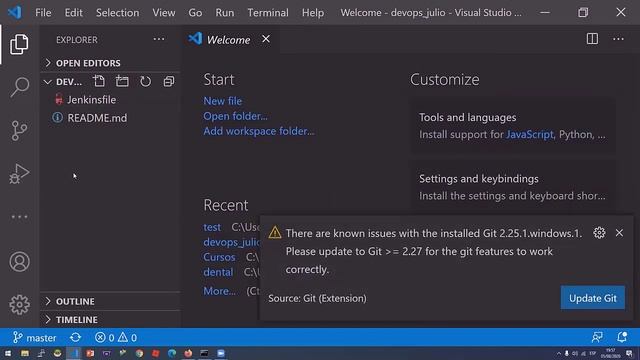
Task: Show additional views via activity bar ellipsis
Action: coord(19,217)
